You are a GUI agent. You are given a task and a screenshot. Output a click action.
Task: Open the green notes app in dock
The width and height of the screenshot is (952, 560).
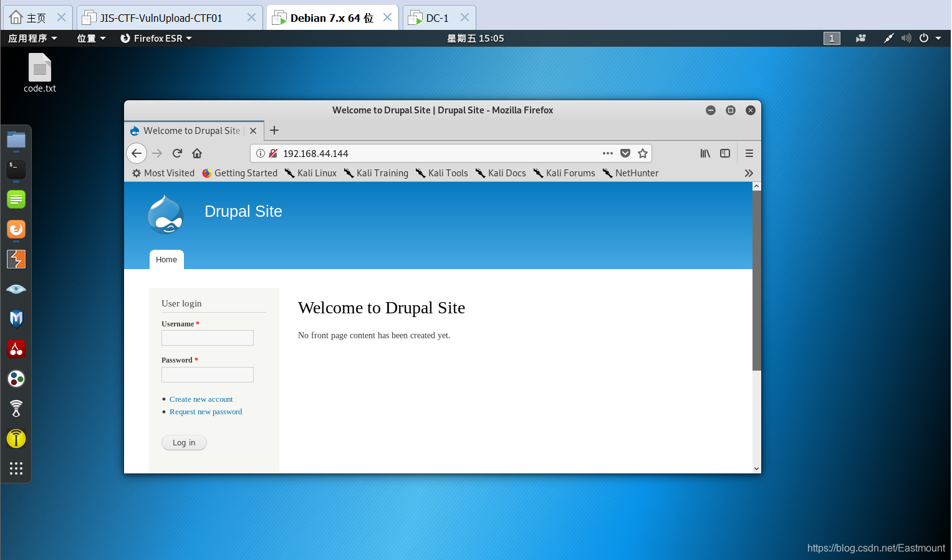point(16,199)
